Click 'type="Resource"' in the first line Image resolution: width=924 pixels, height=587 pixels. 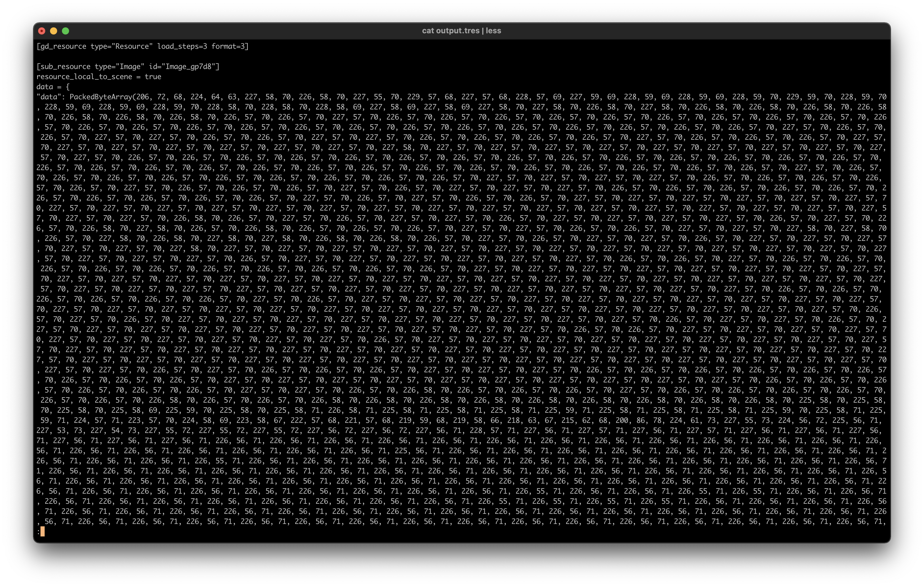point(122,46)
